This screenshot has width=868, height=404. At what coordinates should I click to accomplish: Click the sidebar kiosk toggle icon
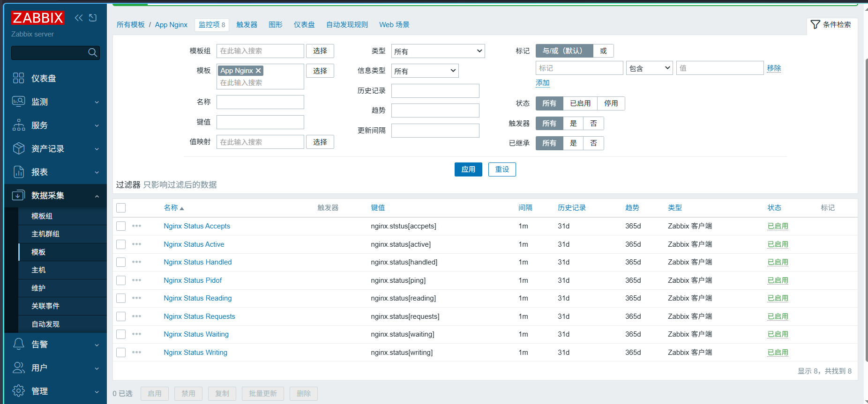pyautogui.click(x=93, y=18)
